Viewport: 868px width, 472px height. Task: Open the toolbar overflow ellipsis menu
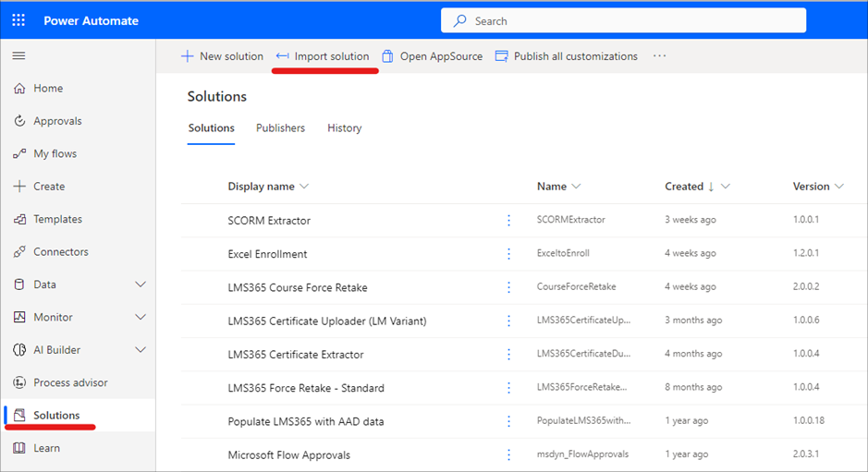(x=659, y=56)
